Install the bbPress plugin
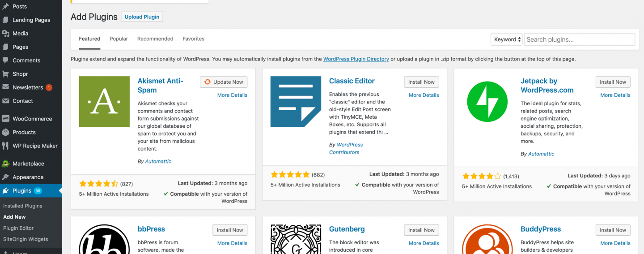Viewport: 644px width, 254px height. 230,230
